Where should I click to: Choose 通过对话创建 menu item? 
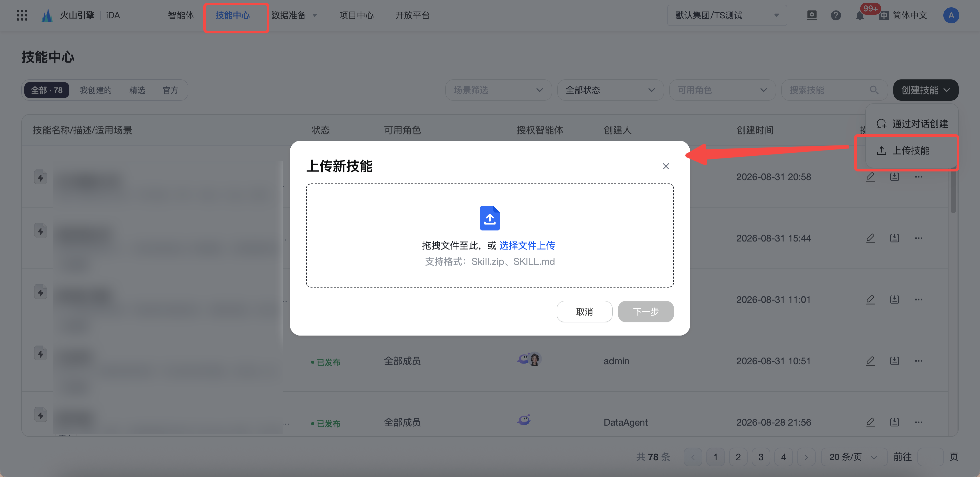pos(912,124)
